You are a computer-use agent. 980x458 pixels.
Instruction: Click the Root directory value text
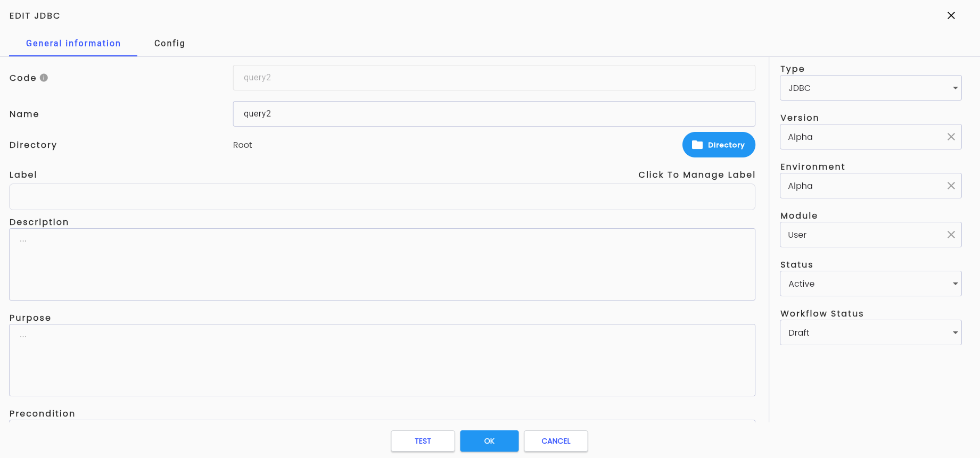[243, 145]
